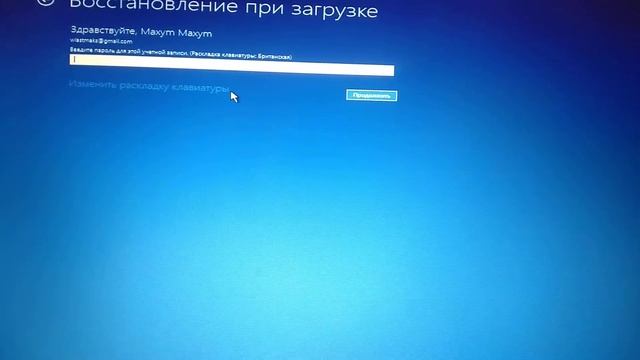The width and height of the screenshot is (640, 360).
Task: Select the 'Здравствуйте, Maxym Maxym' greeting text
Action: [141, 31]
